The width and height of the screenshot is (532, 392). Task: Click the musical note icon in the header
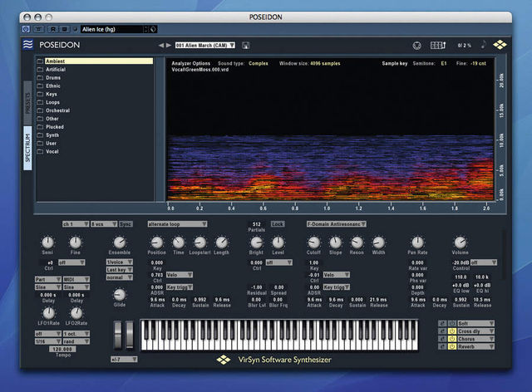[484, 44]
